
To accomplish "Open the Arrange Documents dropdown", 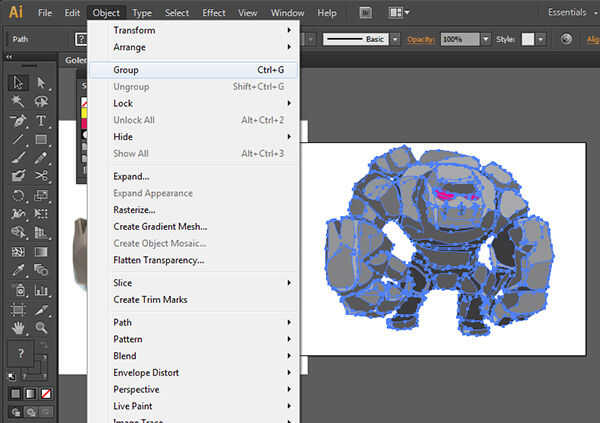I will (x=399, y=13).
